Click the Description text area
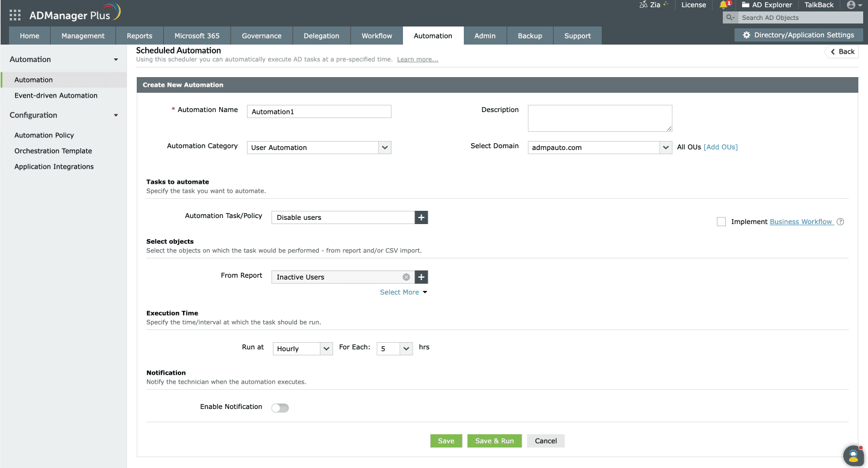868x468 pixels. [x=600, y=118]
